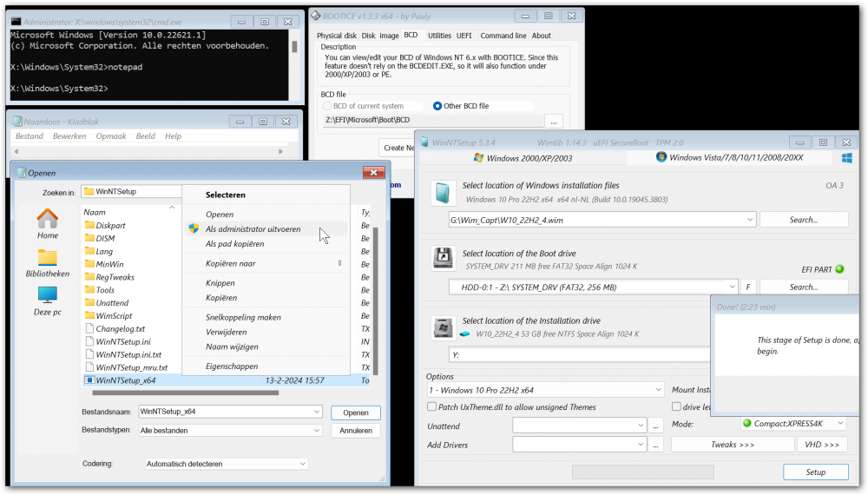Open Deze pc in the places bar
This screenshot has height=495, width=868.
pyautogui.click(x=48, y=301)
